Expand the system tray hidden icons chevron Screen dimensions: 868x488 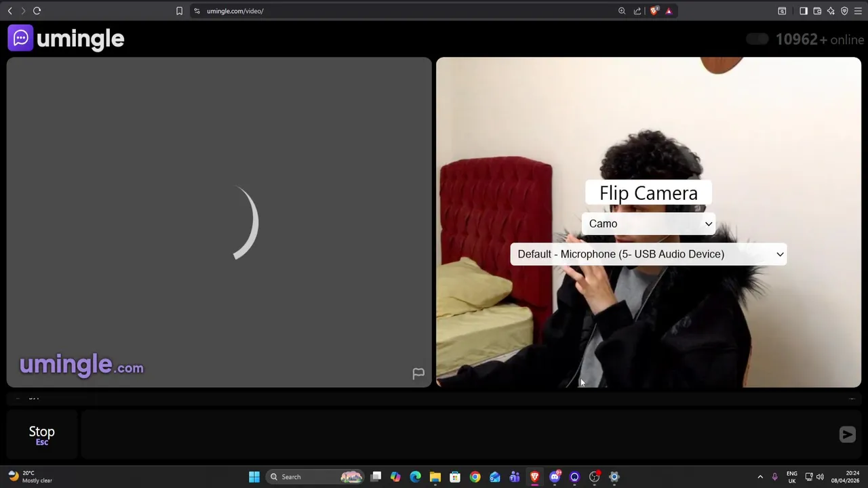[x=760, y=476]
